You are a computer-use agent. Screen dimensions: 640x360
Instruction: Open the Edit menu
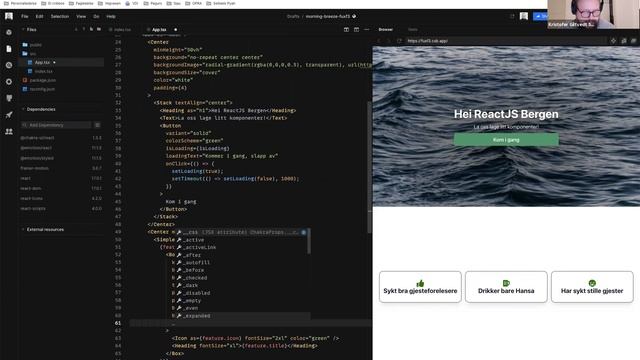point(39,16)
